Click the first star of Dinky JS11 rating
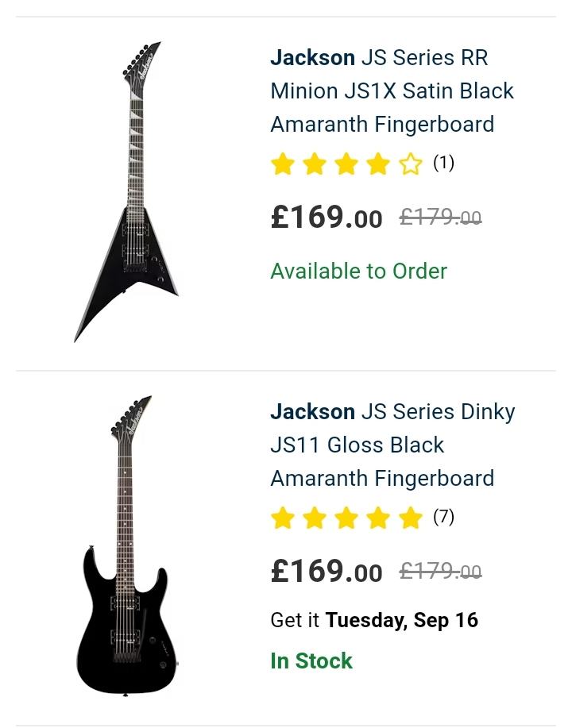Image resolution: width=572 pixels, height=728 pixels. pyautogui.click(x=283, y=518)
